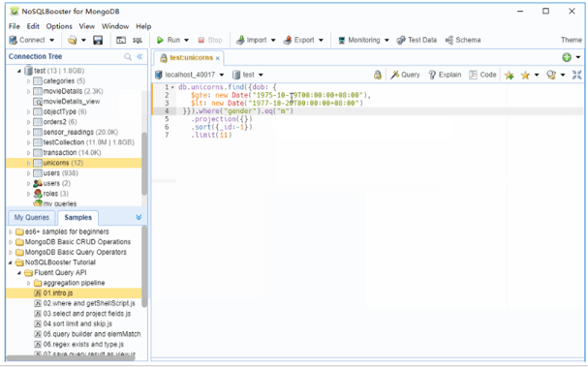
Task: Toggle the lock icon in editor toolbar
Action: pos(378,75)
